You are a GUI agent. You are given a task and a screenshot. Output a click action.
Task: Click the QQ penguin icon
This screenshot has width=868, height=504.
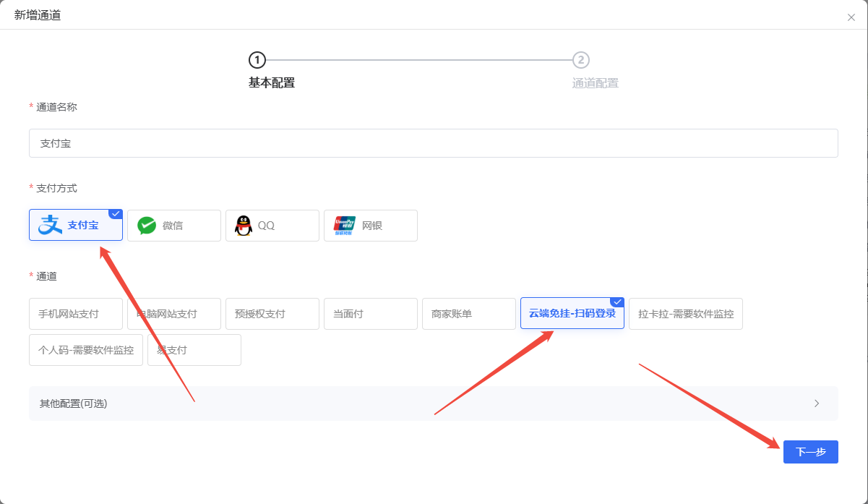tap(244, 226)
